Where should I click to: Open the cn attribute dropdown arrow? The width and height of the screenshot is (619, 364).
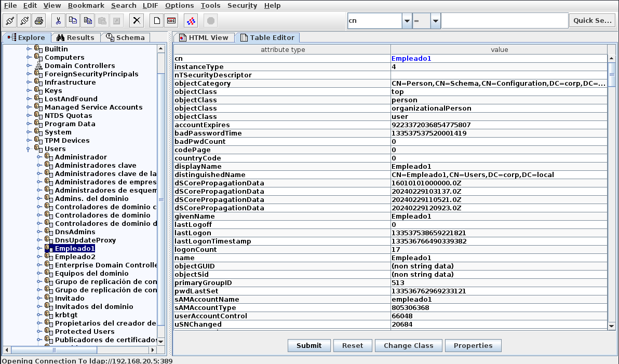[407, 21]
